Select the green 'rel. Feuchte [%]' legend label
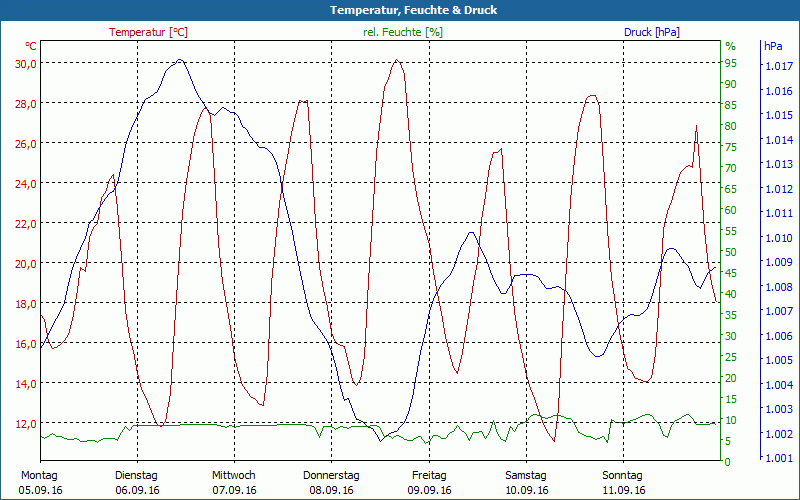The width and height of the screenshot is (800, 500). 403,32
